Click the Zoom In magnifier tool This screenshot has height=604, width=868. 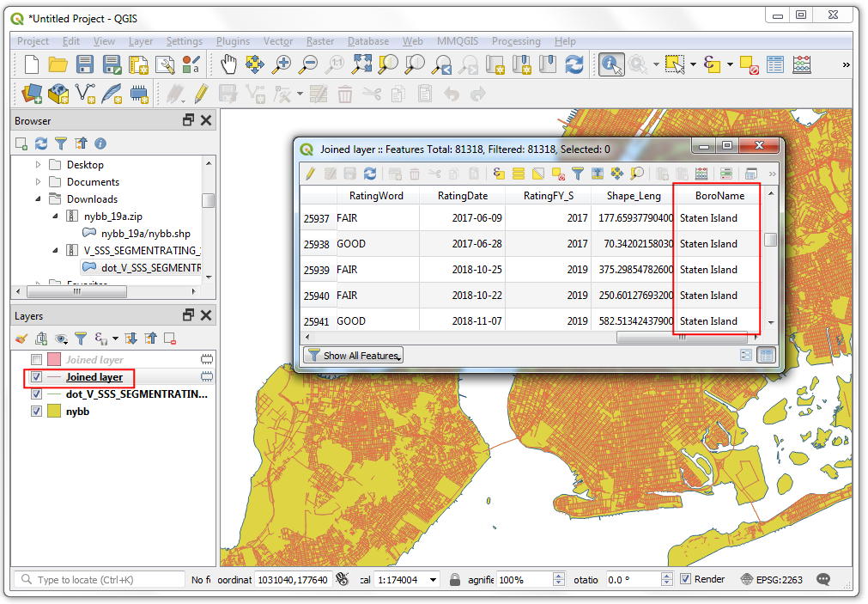click(281, 64)
